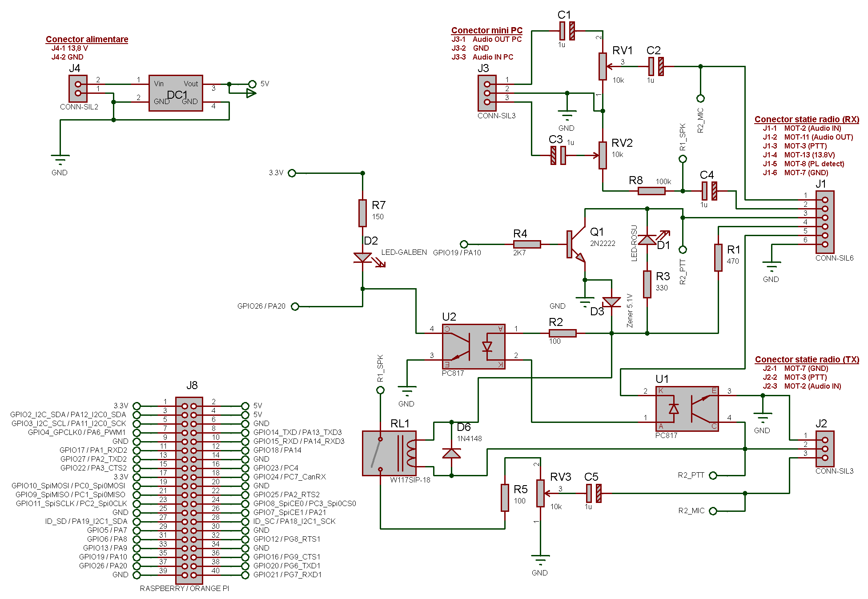
Task: Click the "Conector mini PC" heading
Action: [x=486, y=30]
